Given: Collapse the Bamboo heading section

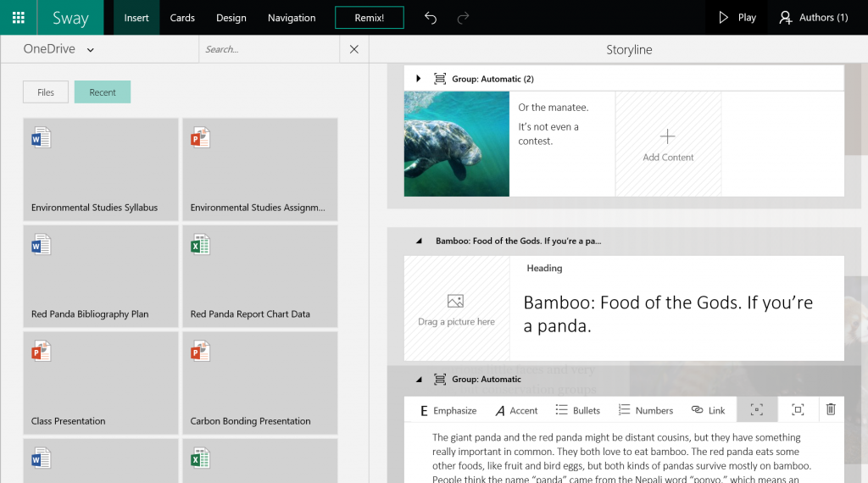Looking at the screenshot, I should click(418, 241).
